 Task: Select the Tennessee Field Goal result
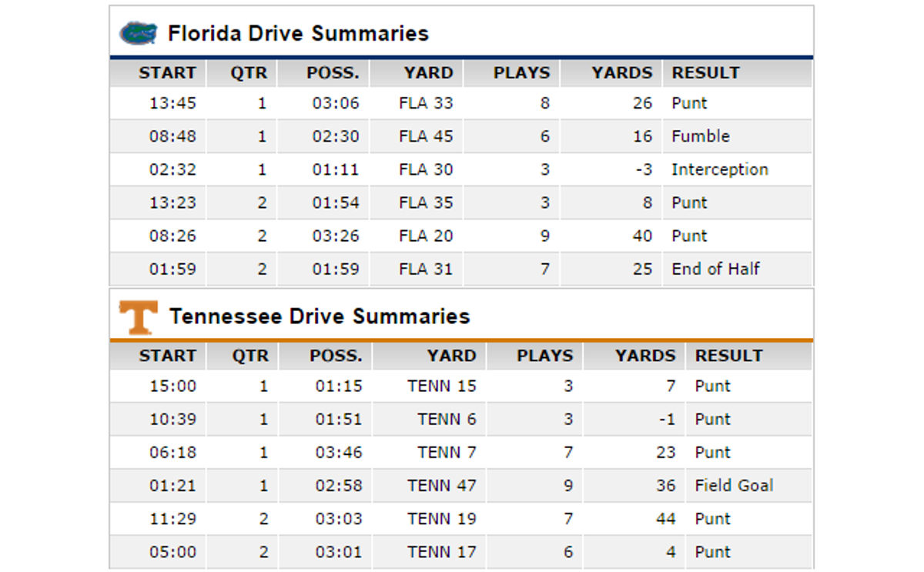[x=734, y=486]
